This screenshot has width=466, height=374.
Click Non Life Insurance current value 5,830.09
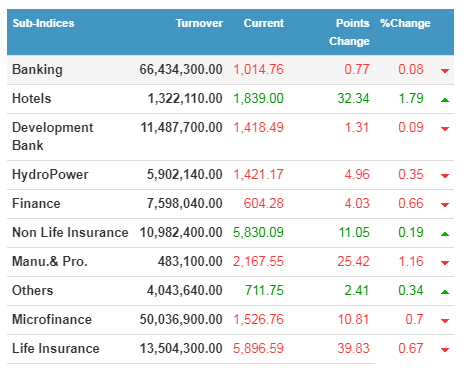pos(258,232)
